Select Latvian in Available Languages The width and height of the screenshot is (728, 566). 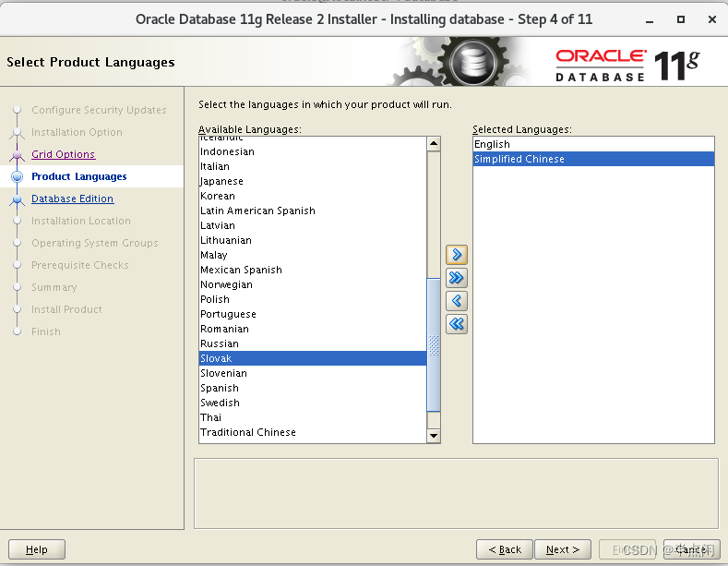click(313, 225)
